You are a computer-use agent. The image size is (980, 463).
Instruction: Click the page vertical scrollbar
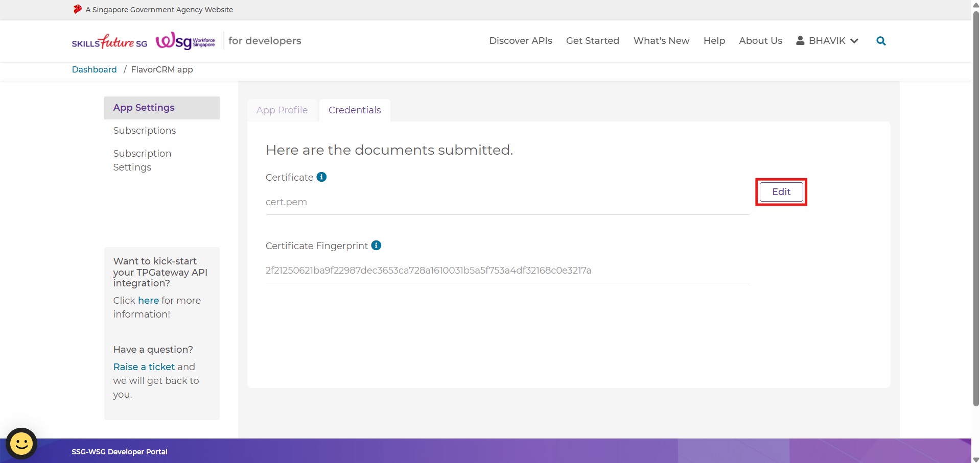click(975, 204)
